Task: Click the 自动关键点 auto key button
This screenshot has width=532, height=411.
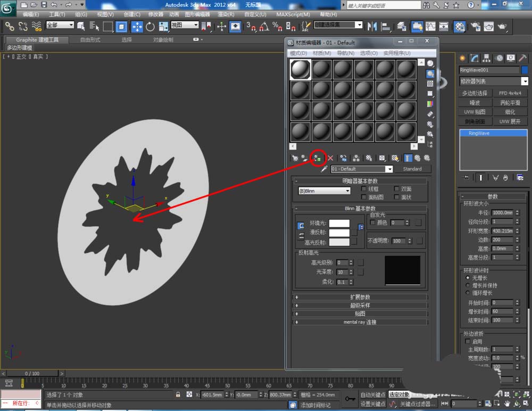Action: 372,394
